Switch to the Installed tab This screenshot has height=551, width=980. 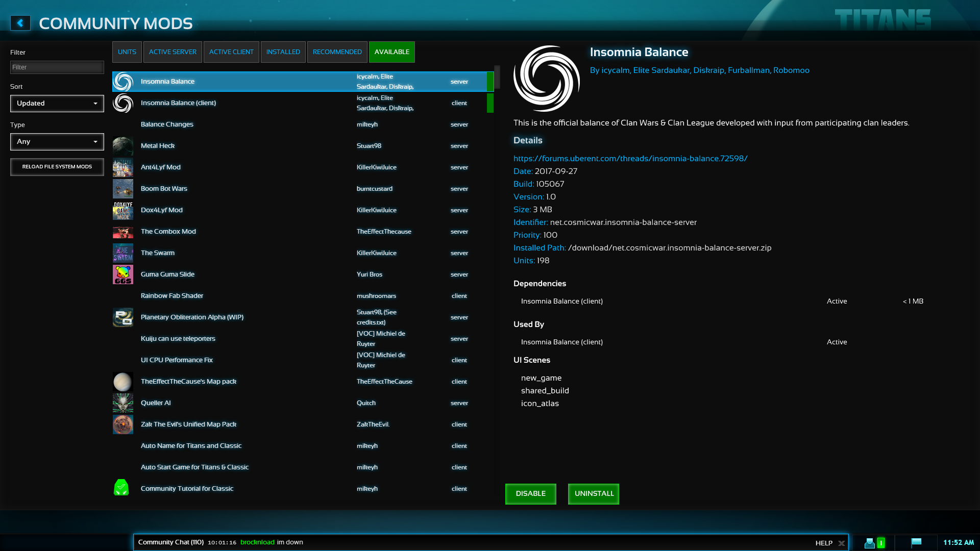pyautogui.click(x=283, y=52)
